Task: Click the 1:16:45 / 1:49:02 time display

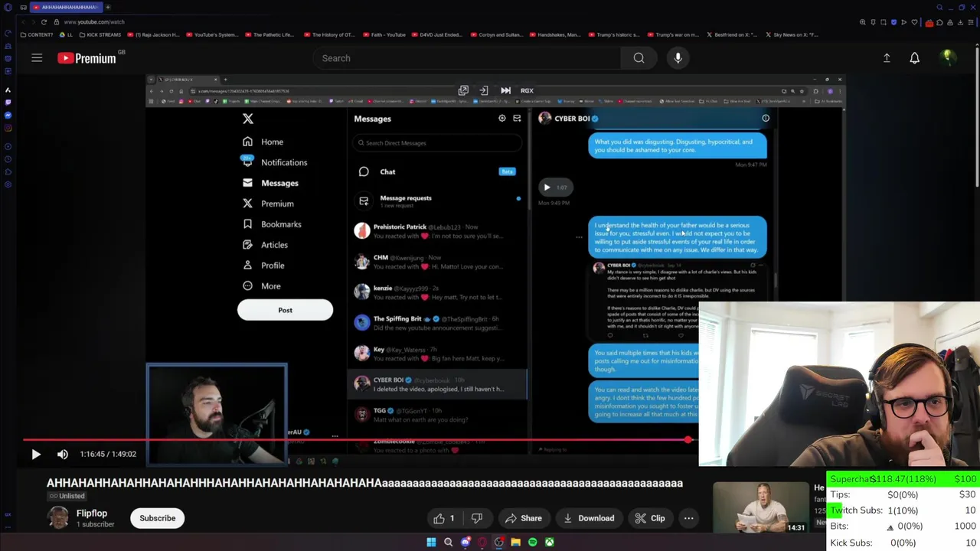Action: pos(108,454)
